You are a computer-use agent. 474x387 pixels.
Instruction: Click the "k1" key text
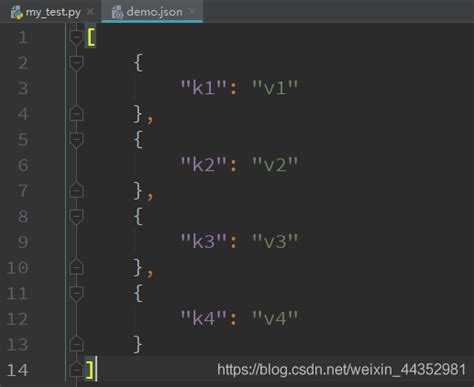(x=204, y=87)
